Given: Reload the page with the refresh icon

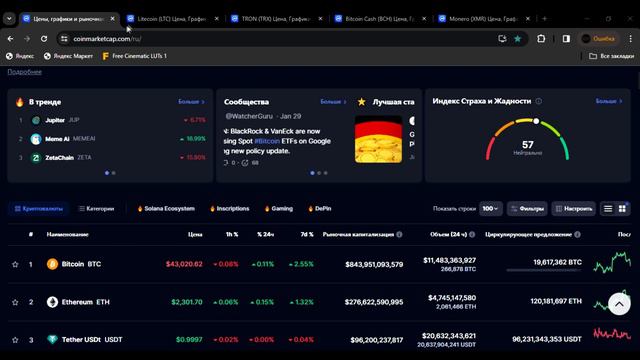Looking at the screenshot, I should (x=44, y=39).
